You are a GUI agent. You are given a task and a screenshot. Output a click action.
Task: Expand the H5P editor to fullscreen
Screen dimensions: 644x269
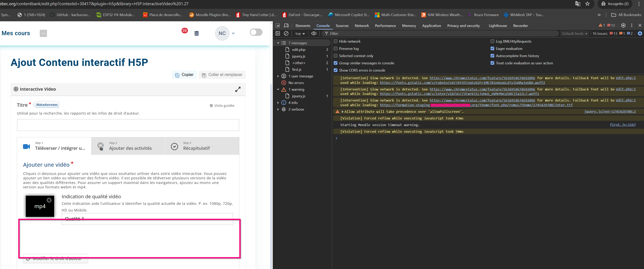238,89
